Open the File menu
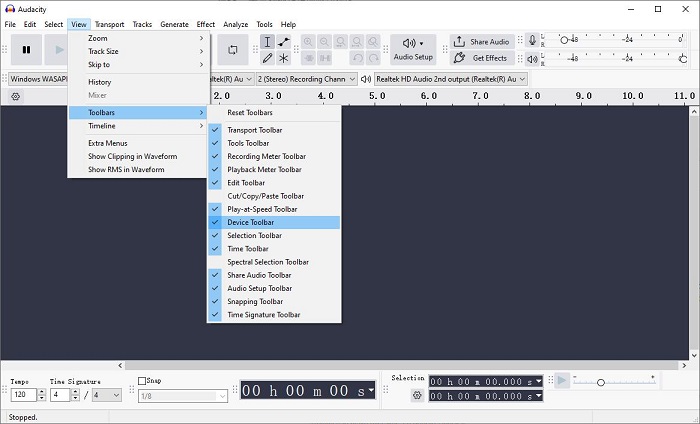The height and width of the screenshot is (424, 700). 10,24
